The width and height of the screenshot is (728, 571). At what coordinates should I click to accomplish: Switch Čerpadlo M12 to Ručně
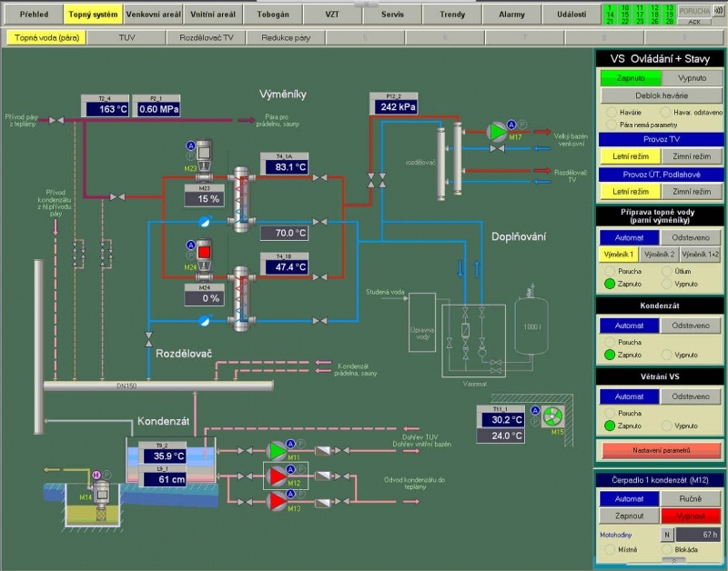pos(691,499)
